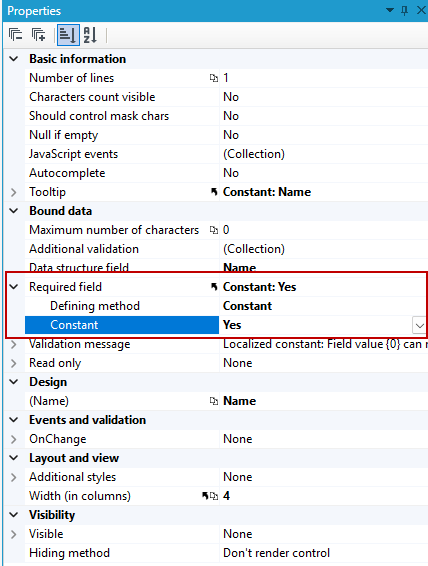The width and height of the screenshot is (428, 566).
Task: Select the Data structure field property
Action: click(79, 267)
